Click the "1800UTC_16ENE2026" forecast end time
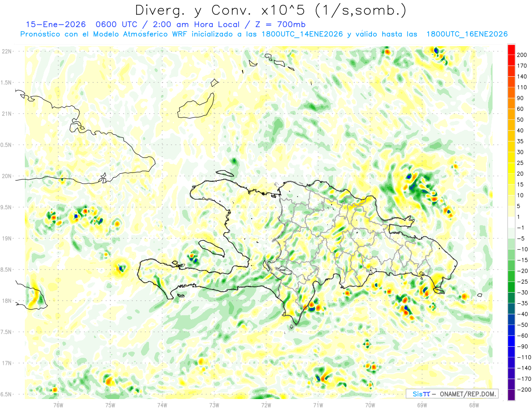Image resolution: width=532 pixels, height=411 pixels. 467,34
